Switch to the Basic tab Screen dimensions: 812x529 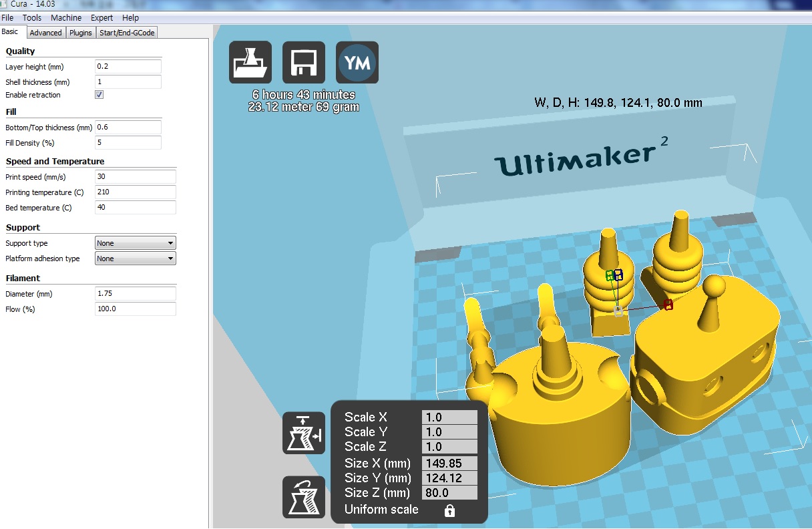10,32
